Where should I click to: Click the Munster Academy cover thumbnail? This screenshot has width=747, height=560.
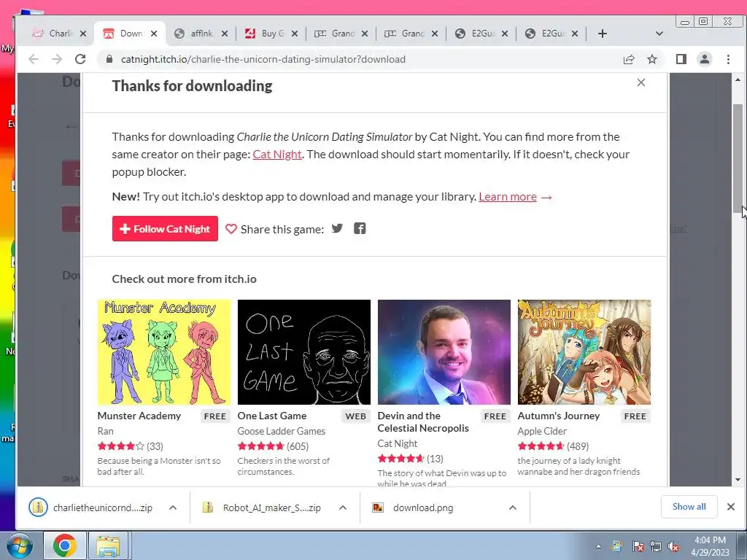point(164,352)
